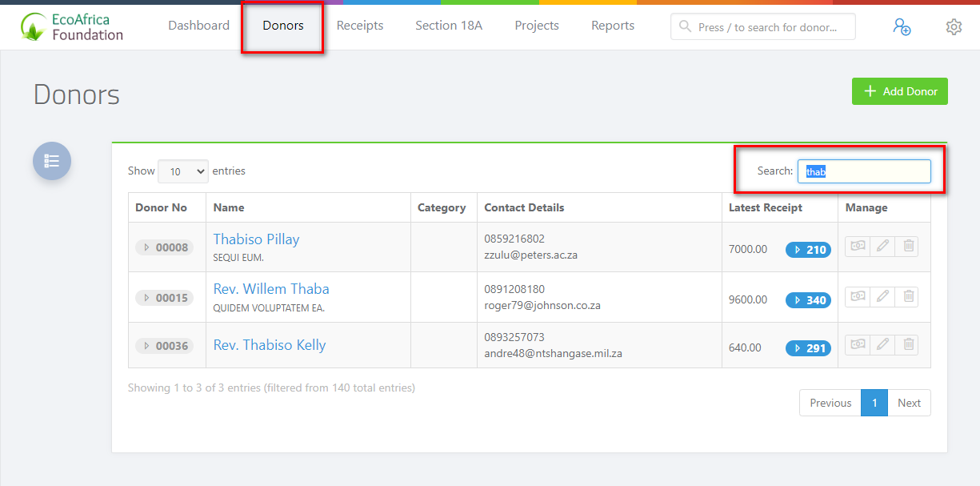Expand donor number 00008 row
Image resolution: width=980 pixels, height=486 pixels.
click(x=165, y=247)
